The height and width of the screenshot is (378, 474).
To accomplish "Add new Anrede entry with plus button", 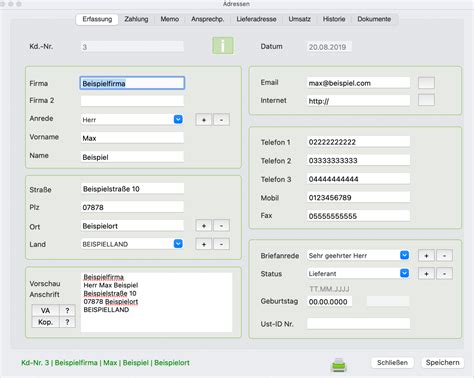I will point(204,120).
